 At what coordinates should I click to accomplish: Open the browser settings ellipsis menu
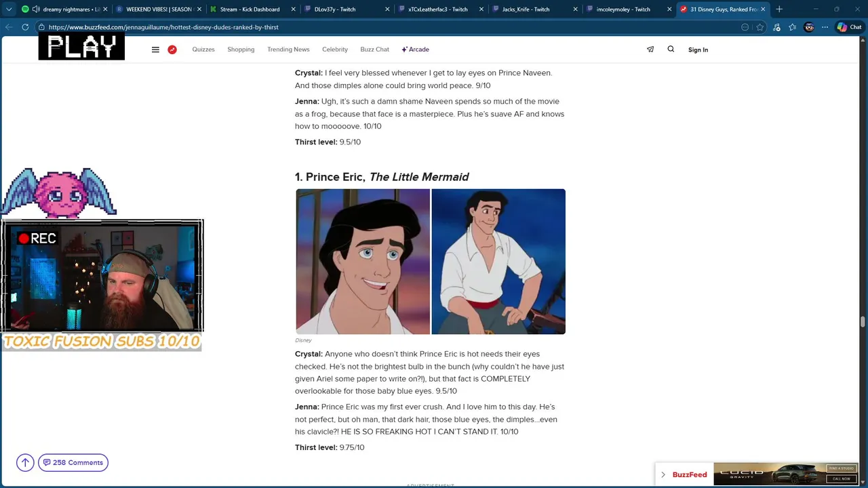click(825, 27)
